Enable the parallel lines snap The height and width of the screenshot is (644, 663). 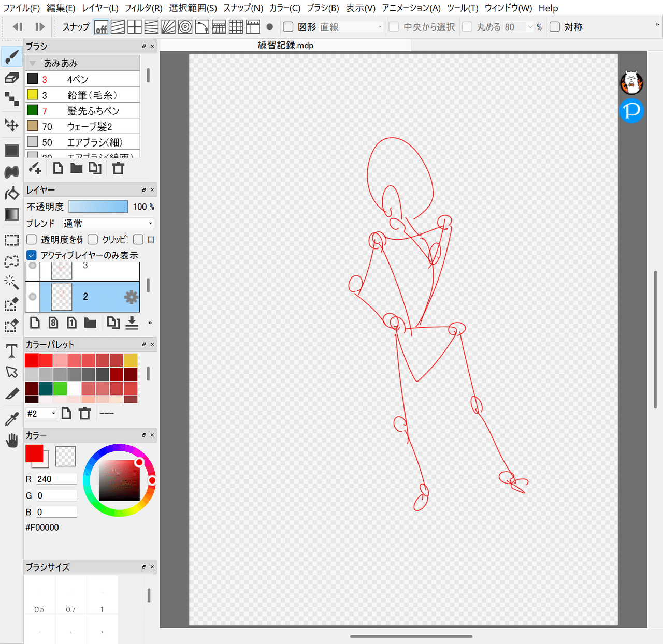118,27
